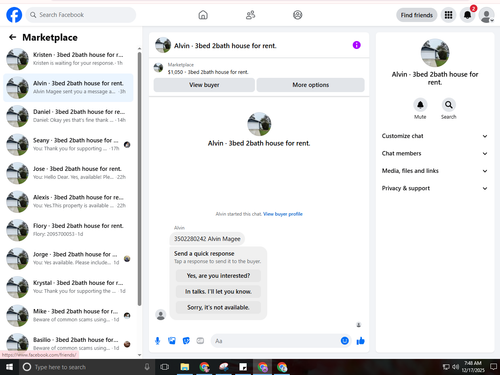Open the Alexis conversation
This screenshot has height=375, width=500.
pyautogui.click(x=68, y=202)
